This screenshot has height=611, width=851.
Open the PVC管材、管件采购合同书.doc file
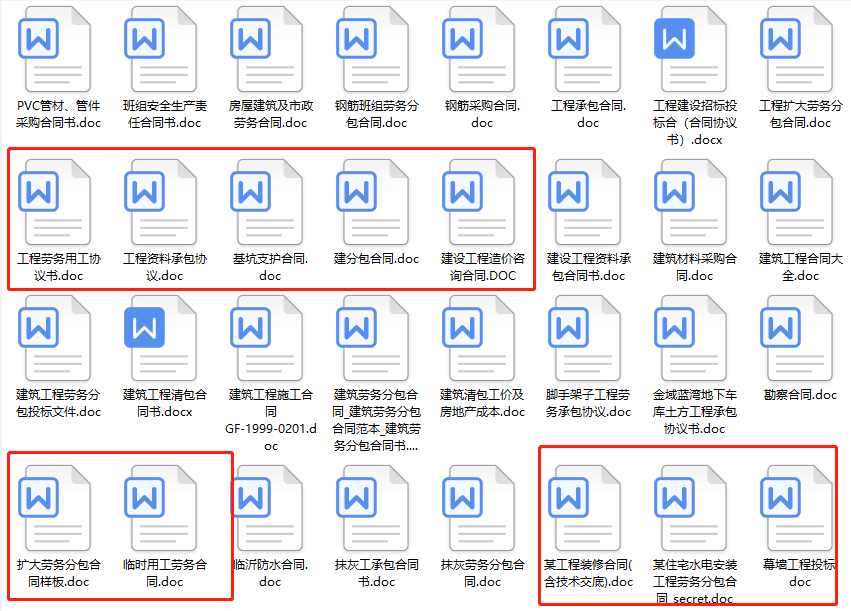(55, 45)
